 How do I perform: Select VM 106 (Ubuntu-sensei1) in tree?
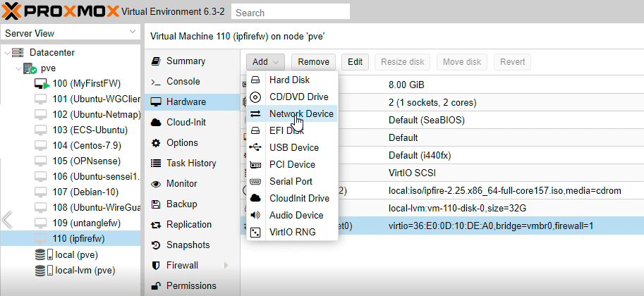pyautogui.click(x=70, y=176)
